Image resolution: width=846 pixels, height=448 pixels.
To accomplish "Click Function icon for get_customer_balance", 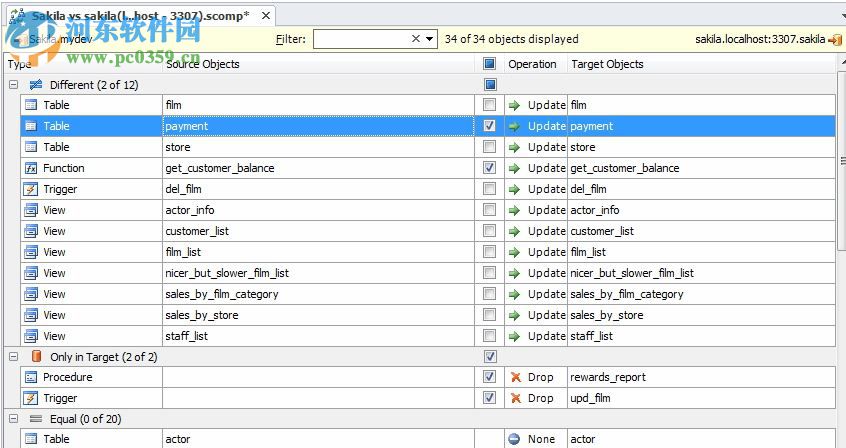I will 31,168.
